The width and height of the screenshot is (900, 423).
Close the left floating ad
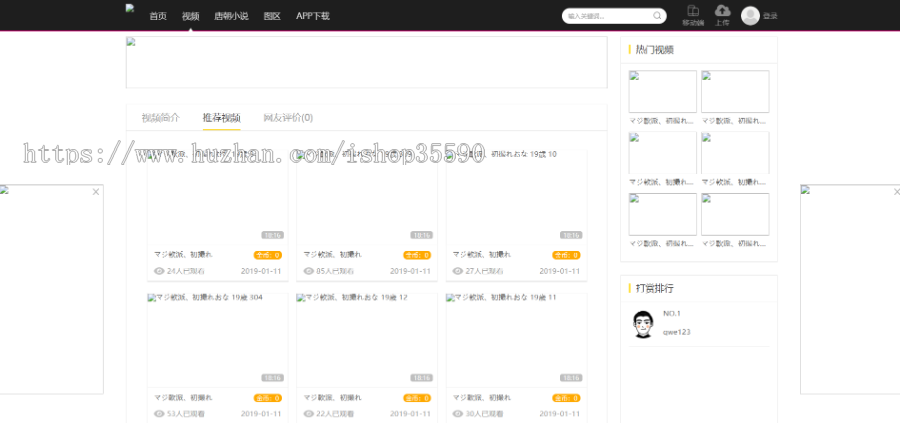(x=96, y=191)
